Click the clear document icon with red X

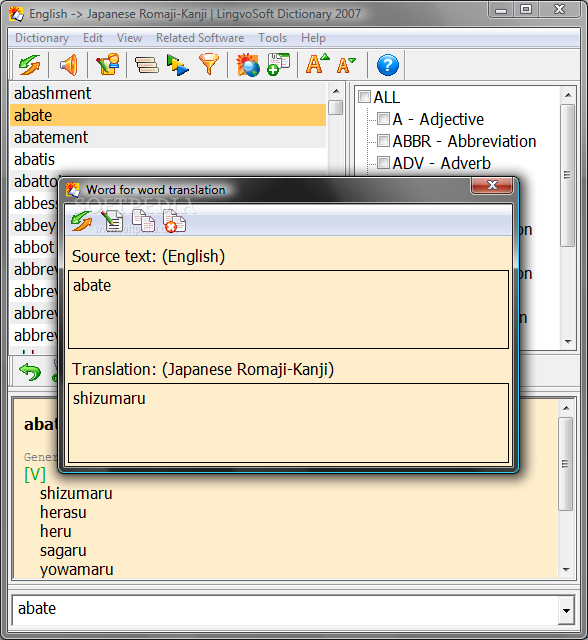pyautogui.click(x=174, y=221)
